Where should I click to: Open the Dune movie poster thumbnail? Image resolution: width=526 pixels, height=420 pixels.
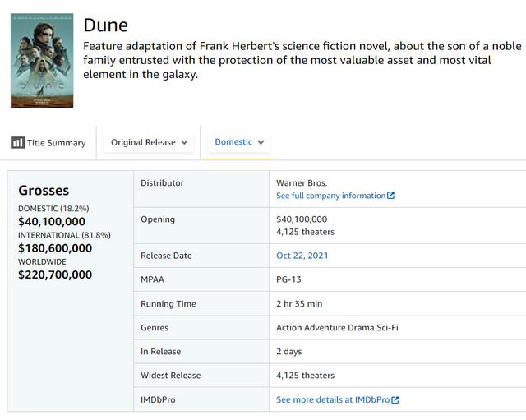[x=42, y=60]
